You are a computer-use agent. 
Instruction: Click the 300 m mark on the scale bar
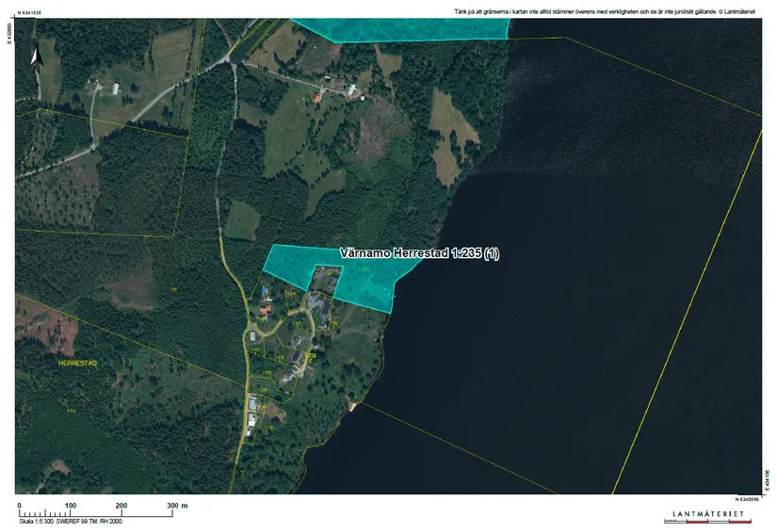(177, 506)
